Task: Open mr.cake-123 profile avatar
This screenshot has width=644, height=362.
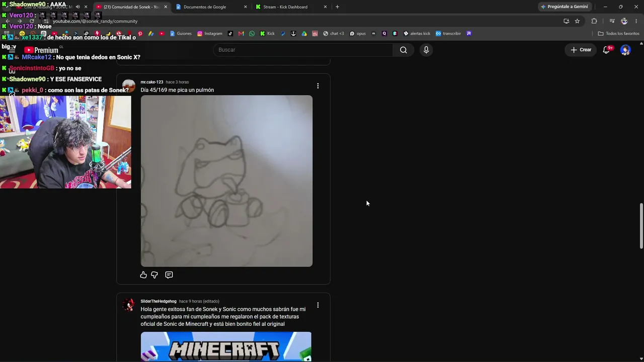Action: (129, 86)
